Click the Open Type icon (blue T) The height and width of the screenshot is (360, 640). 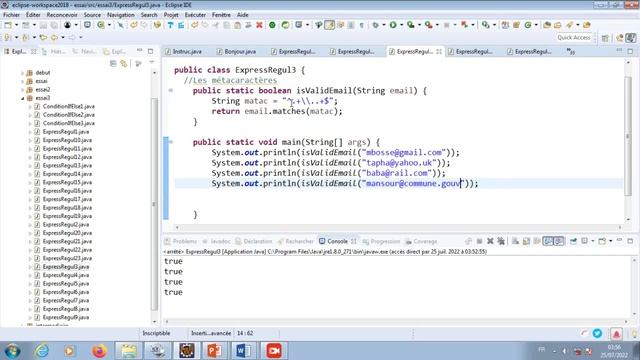[170, 25]
